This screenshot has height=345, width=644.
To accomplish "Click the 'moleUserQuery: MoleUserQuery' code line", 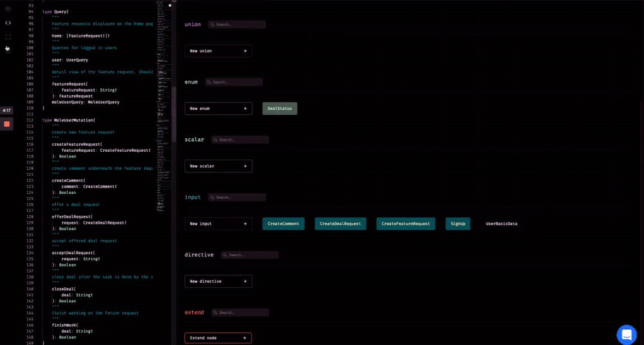I will pyautogui.click(x=85, y=102).
